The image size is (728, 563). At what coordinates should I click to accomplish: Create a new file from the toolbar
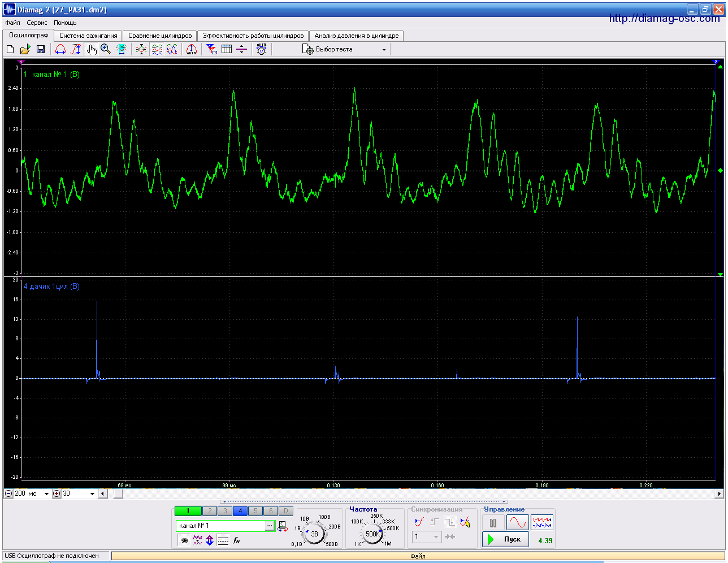10,49
